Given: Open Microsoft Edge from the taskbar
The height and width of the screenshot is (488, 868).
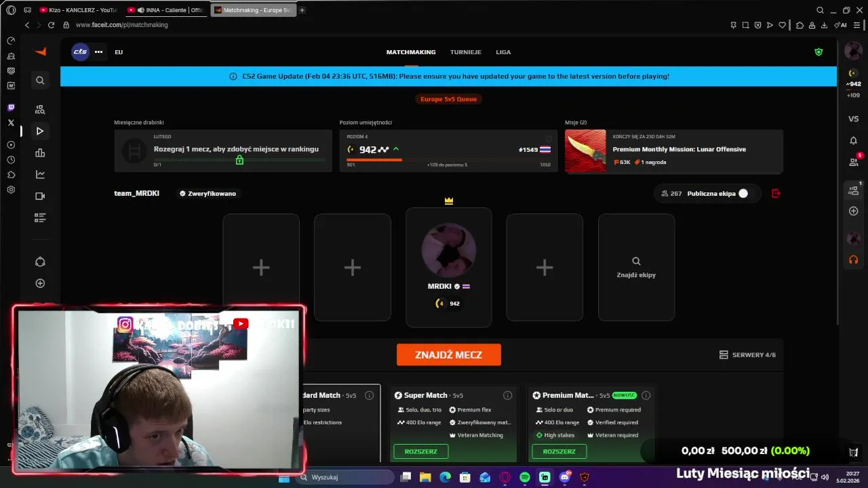Looking at the screenshot, I should (445, 477).
